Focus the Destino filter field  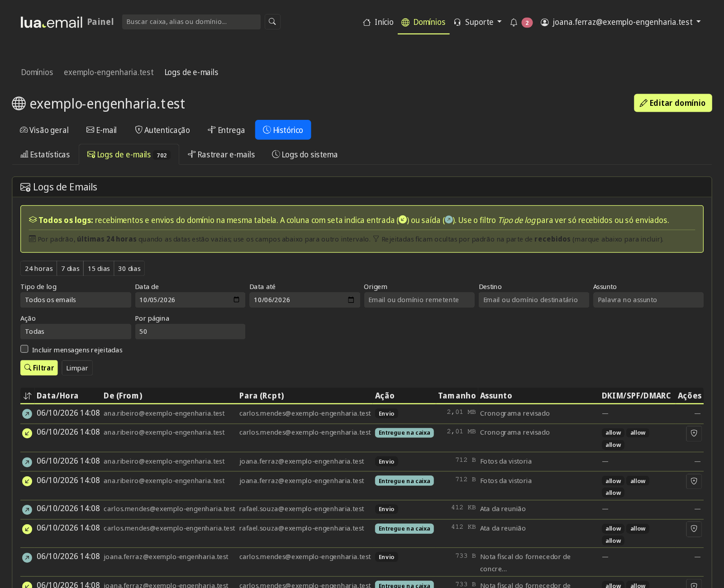[x=534, y=300]
